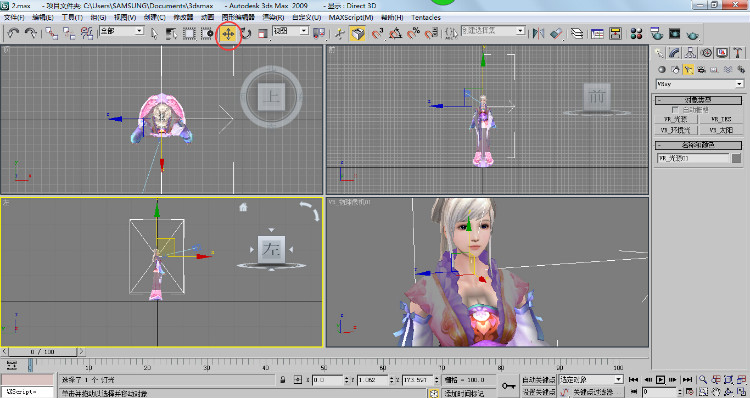
Task: Open the Material Editor icon
Action: (636, 33)
